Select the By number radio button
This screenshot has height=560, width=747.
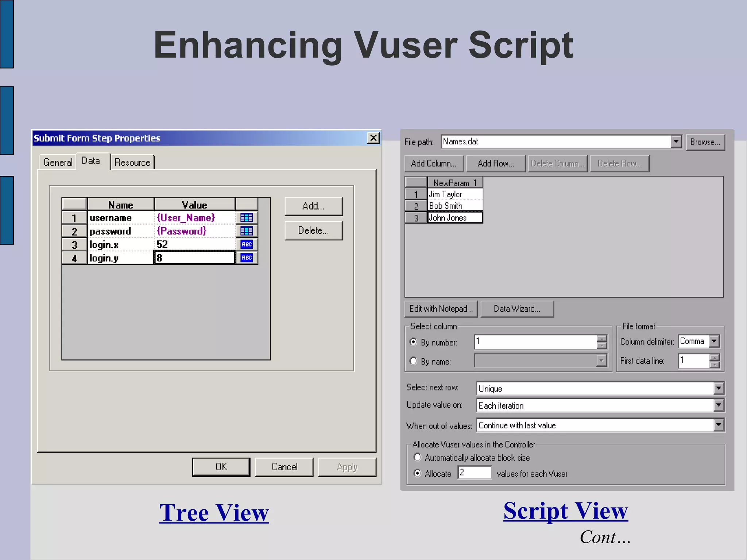413,342
